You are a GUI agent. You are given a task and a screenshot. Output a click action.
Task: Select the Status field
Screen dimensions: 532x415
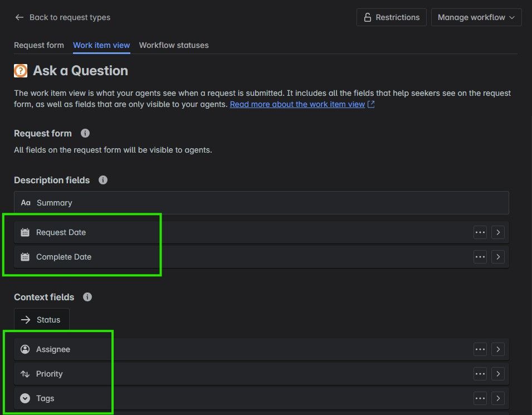pos(42,320)
